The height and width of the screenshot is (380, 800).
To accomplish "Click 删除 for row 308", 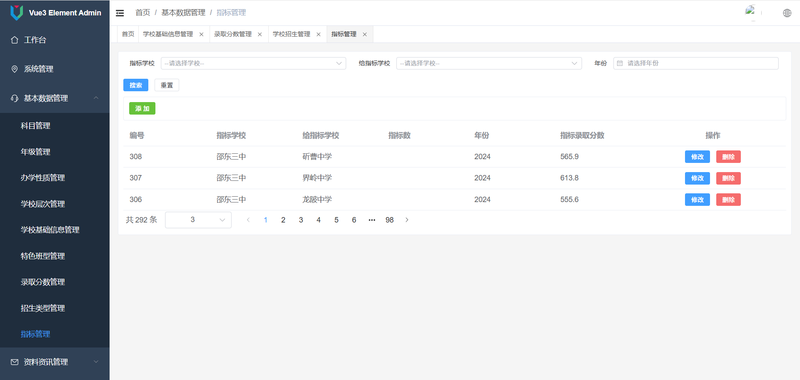I will (x=729, y=157).
